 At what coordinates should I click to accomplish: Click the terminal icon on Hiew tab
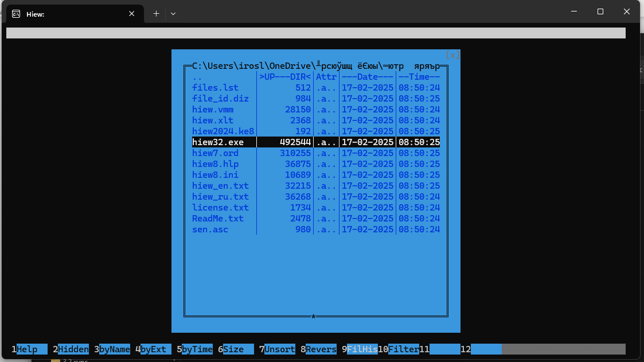click(x=16, y=14)
